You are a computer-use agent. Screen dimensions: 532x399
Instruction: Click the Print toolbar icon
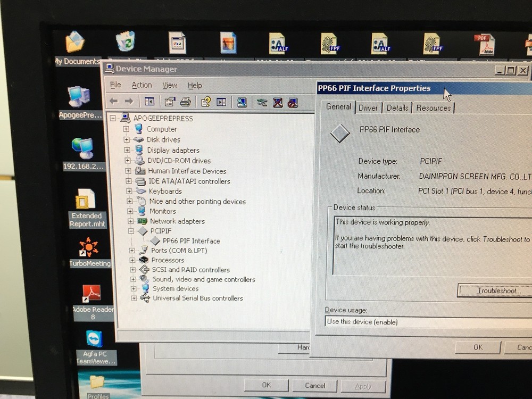(186, 102)
